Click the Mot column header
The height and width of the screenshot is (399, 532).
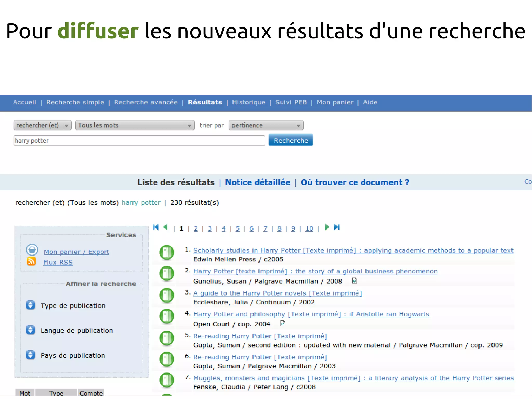[25, 393]
